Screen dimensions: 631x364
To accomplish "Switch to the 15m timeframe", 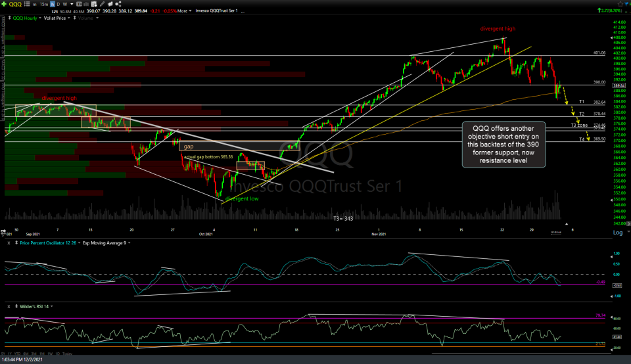I will click(x=44, y=4).
